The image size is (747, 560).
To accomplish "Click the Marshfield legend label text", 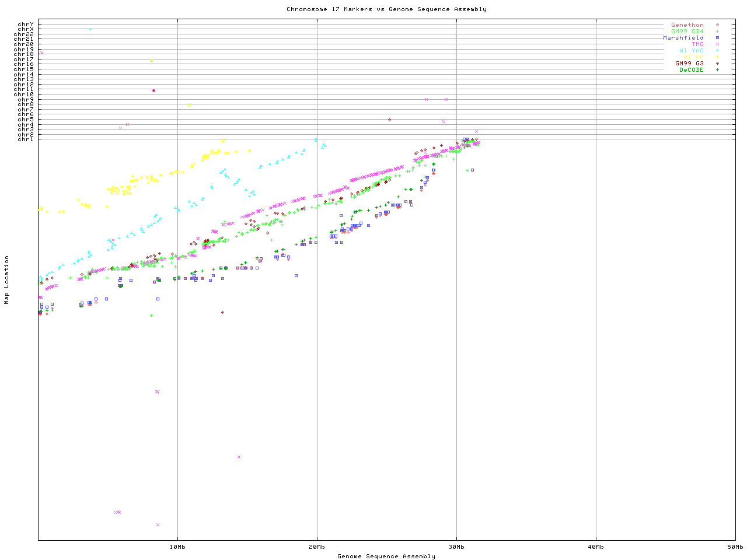I will (683, 38).
